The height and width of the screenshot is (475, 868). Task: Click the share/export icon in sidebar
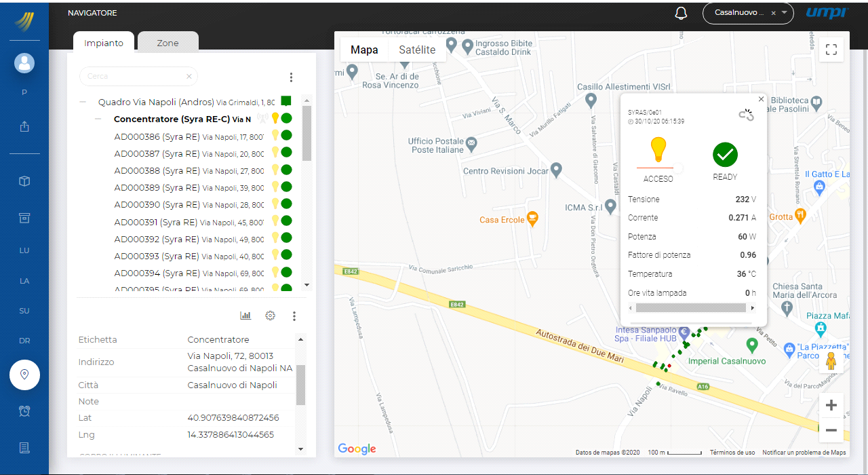(x=24, y=126)
